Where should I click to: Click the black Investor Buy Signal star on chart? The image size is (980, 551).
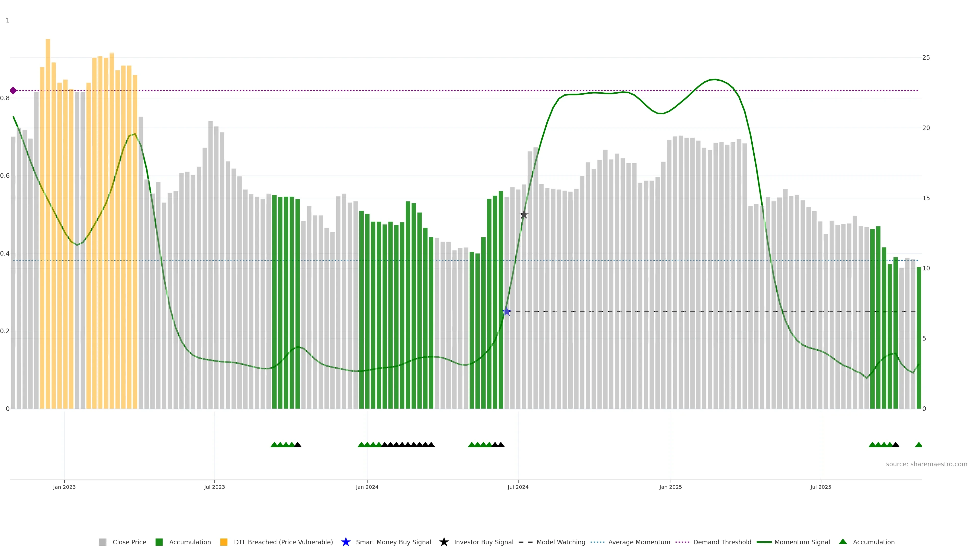pos(524,215)
